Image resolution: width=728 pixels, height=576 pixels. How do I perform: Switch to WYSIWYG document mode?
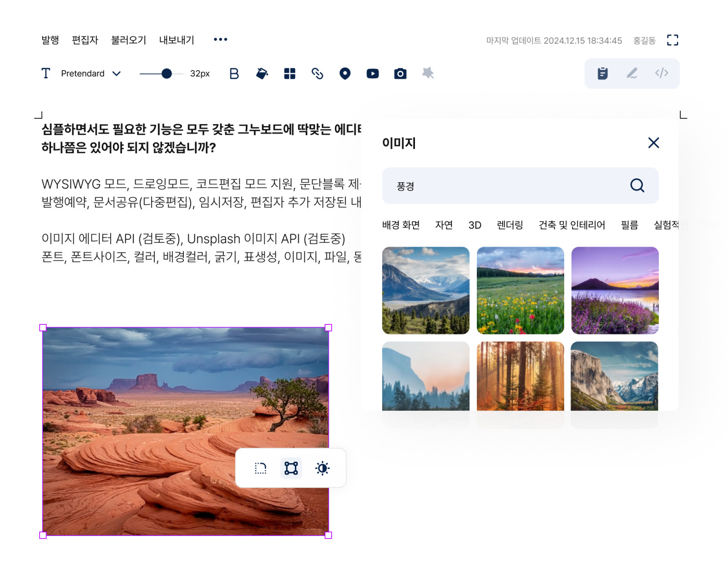(602, 73)
